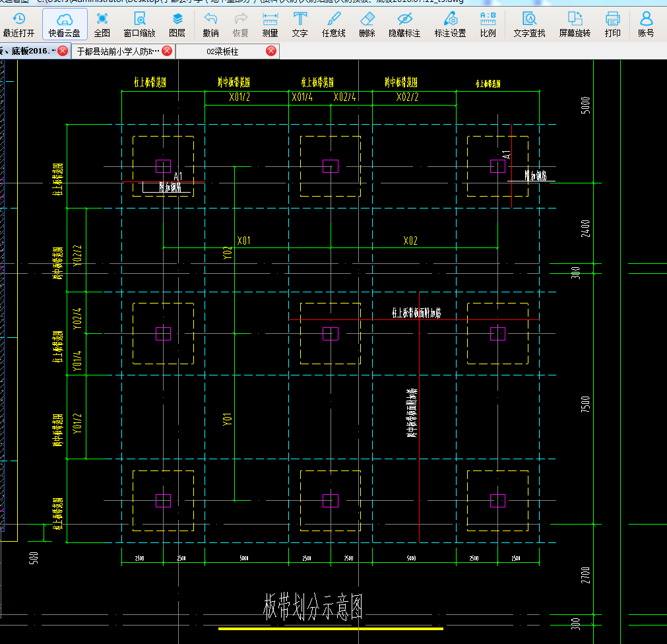Switch to the 02梁板柱 tab
Viewport: 667px width, 644px height.
tap(222, 51)
